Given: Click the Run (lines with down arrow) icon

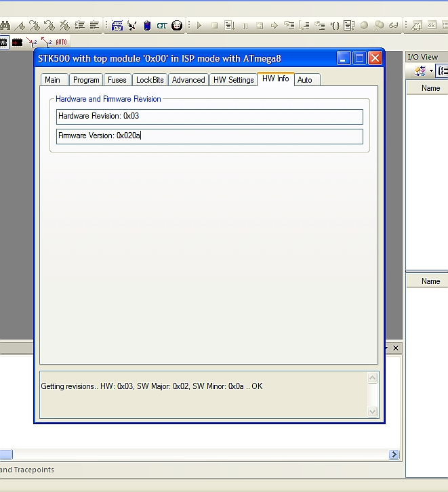Looking at the screenshot, I should click(230, 26).
